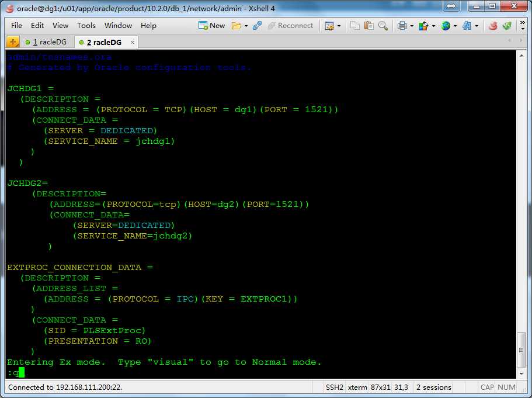Viewport: 532px width, 398px height.
Task: Expand the globe encoding dropdown arrow
Action: pos(455,26)
